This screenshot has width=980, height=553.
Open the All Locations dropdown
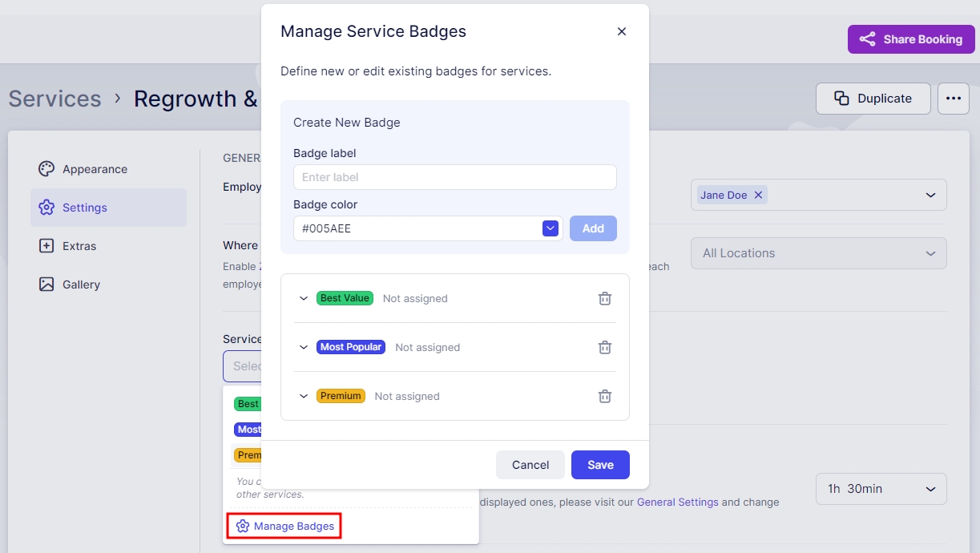[x=818, y=253]
